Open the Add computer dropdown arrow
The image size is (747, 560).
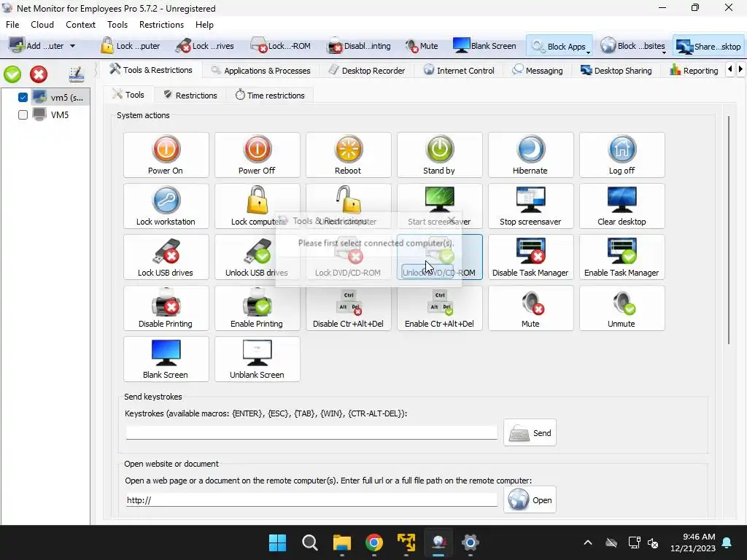click(72, 46)
